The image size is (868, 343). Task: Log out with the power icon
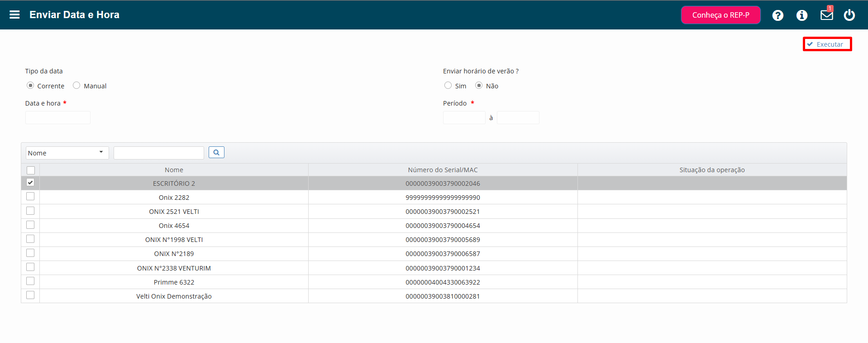849,15
